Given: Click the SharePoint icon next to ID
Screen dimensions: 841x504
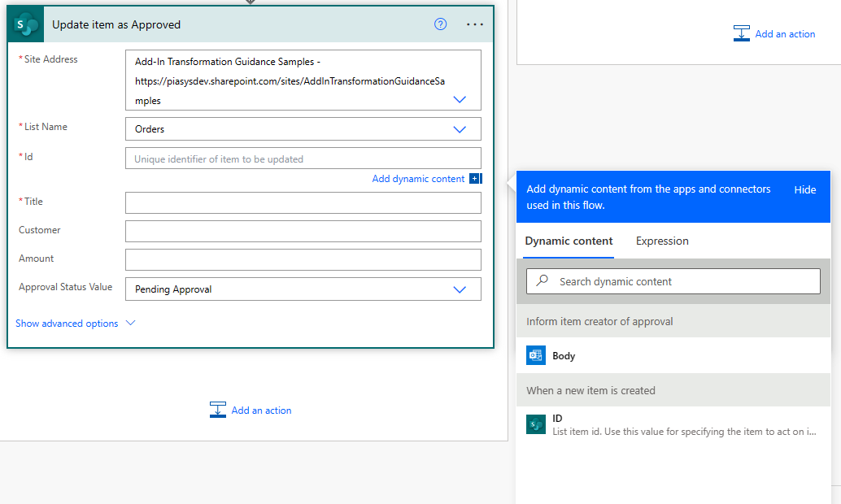Looking at the screenshot, I should point(535,424).
